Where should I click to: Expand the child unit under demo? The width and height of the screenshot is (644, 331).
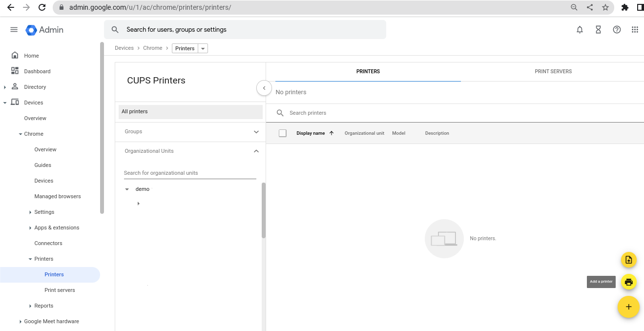tap(139, 204)
